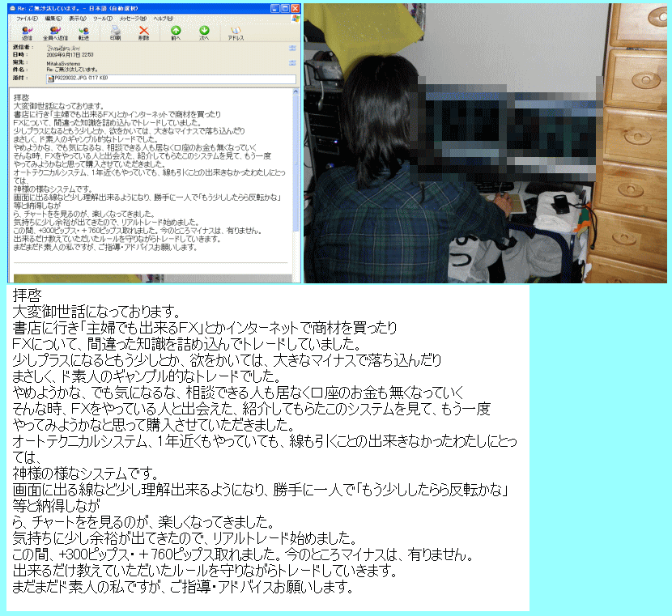Image resolution: width=672 pixels, height=616 pixels.
Task: Minimize the email window
Action: (x=275, y=8)
